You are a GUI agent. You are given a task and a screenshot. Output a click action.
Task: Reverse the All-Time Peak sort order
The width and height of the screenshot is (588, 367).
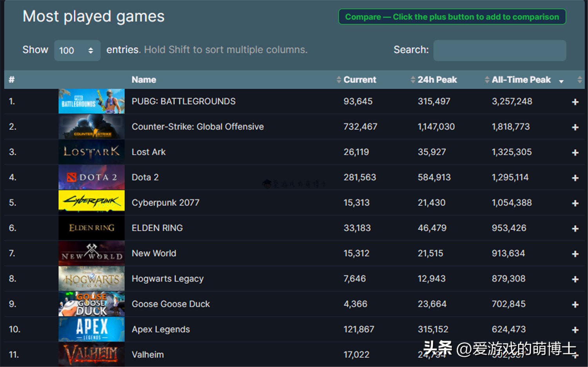pyautogui.click(x=561, y=80)
